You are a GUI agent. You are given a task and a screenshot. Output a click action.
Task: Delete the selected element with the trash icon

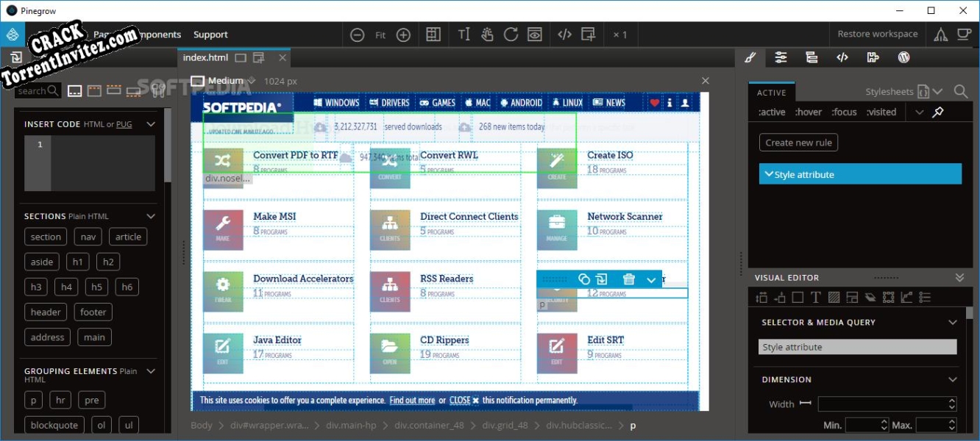[630, 280]
